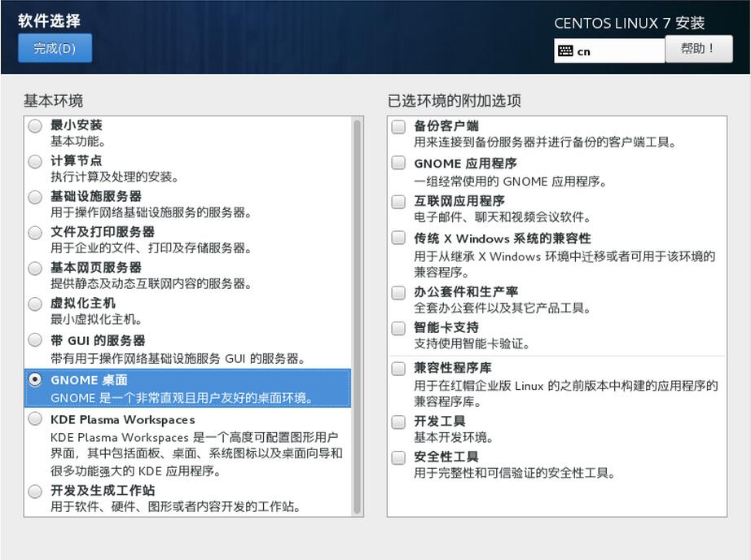Screen dimensions: 751x560
Task: Click the text 基本开发环境。
Action: point(454,437)
